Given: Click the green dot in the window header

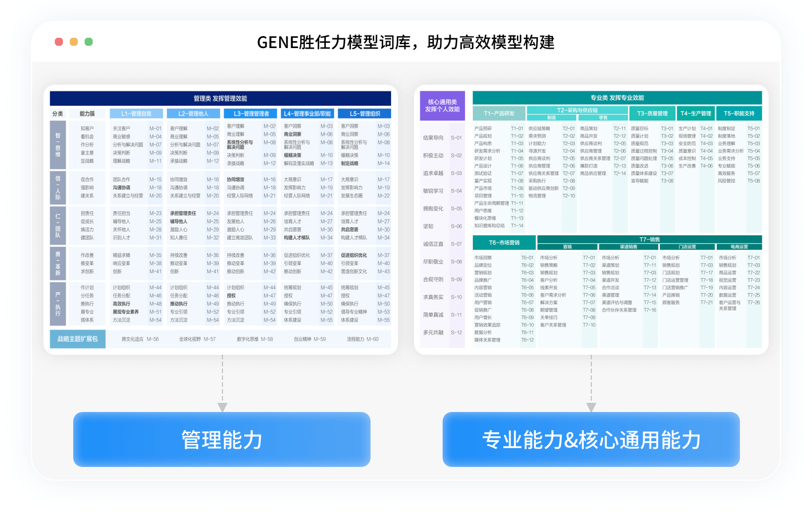Looking at the screenshot, I should point(89,42).
